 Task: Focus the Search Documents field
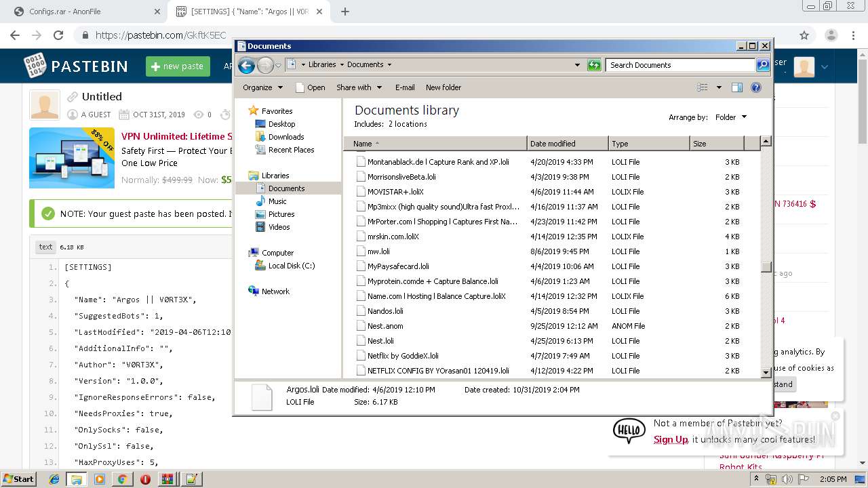point(680,65)
